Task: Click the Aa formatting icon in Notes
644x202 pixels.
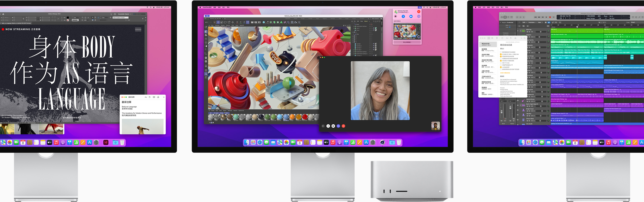Action: point(507,38)
